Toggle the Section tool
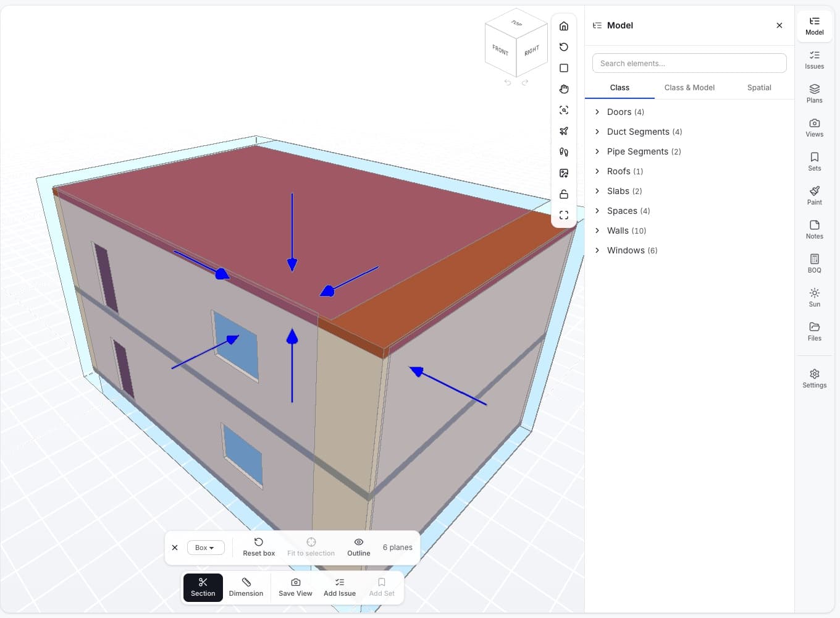This screenshot has height=618, width=840. pyautogui.click(x=203, y=587)
